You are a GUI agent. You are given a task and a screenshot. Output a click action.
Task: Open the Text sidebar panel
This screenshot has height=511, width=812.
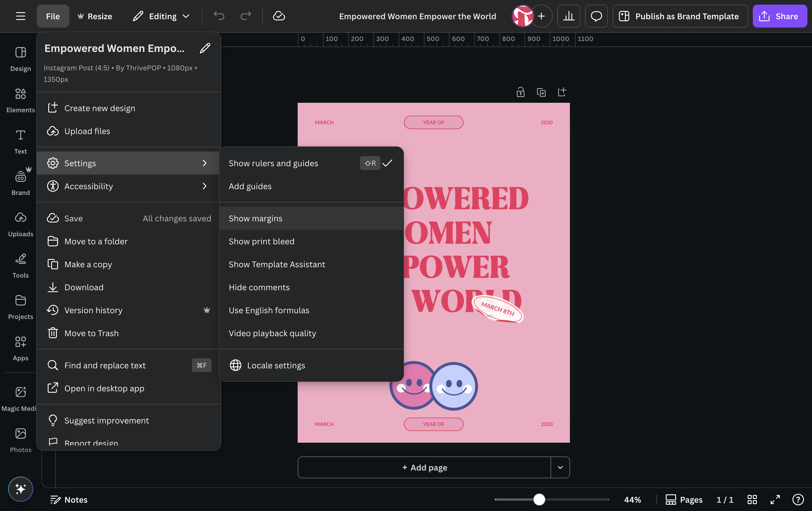point(21,142)
